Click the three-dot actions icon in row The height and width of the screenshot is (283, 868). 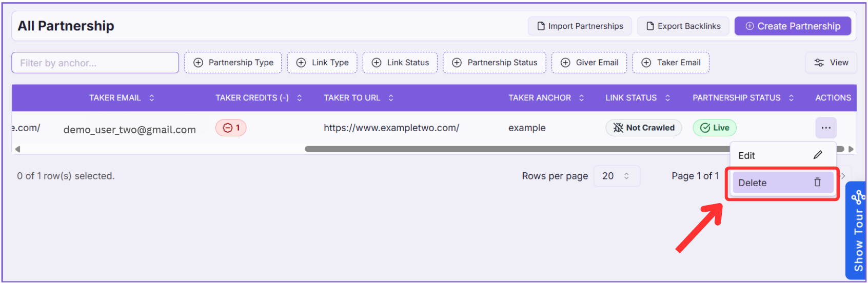pos(825,128)
